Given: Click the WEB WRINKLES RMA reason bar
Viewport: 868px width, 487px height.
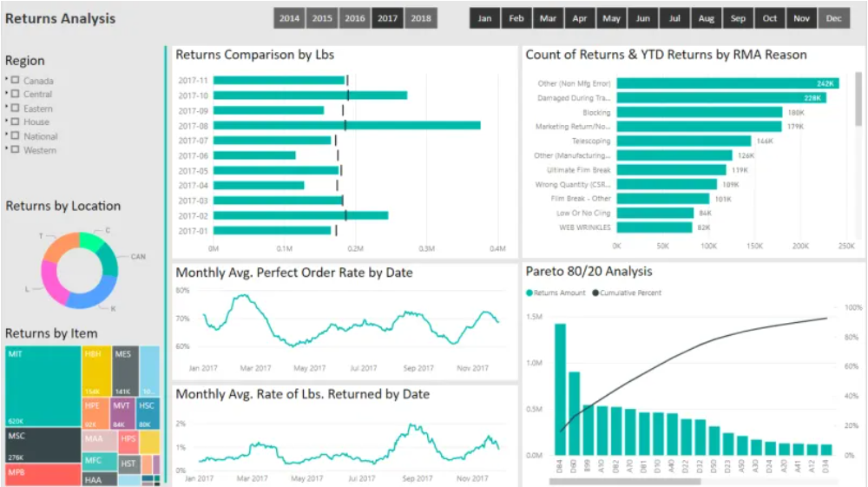Looking at the screenshot, I should pyautogui.click(x=654, y=227).
